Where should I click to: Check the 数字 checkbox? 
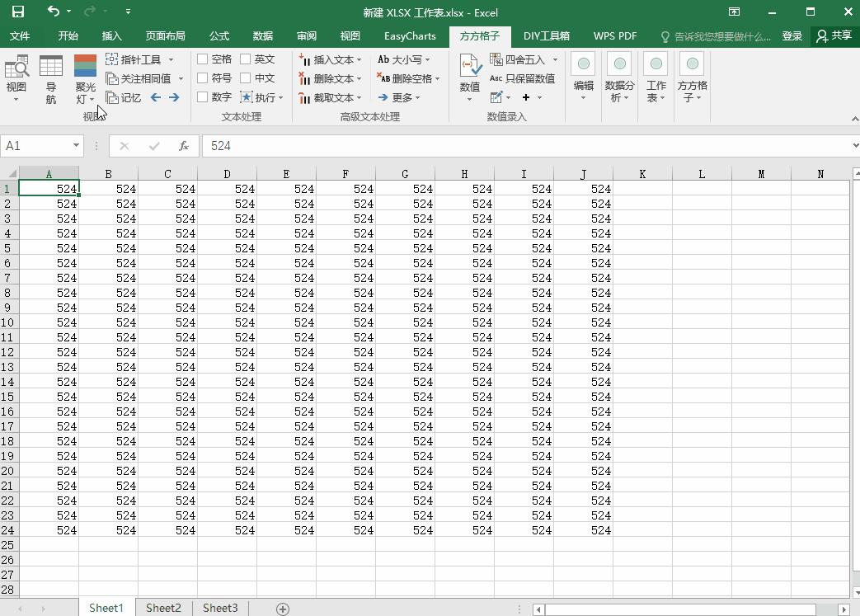[x=203, y=97]
